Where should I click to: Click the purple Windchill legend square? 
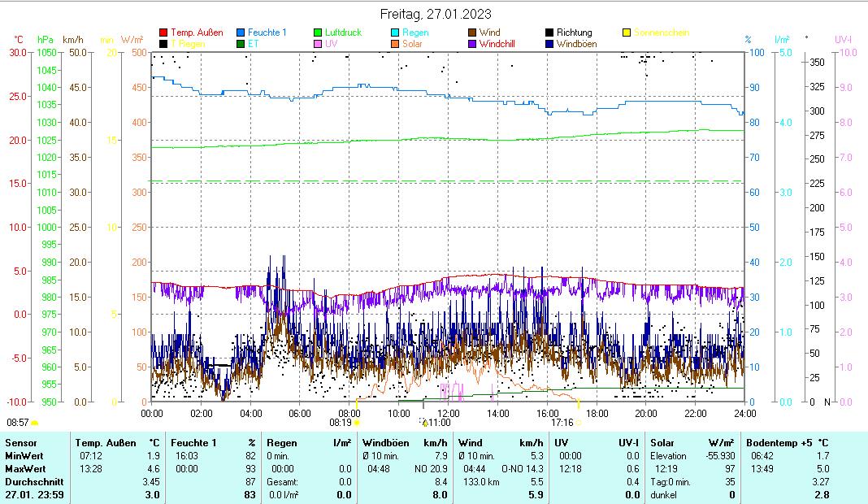(x=472, y=44)
